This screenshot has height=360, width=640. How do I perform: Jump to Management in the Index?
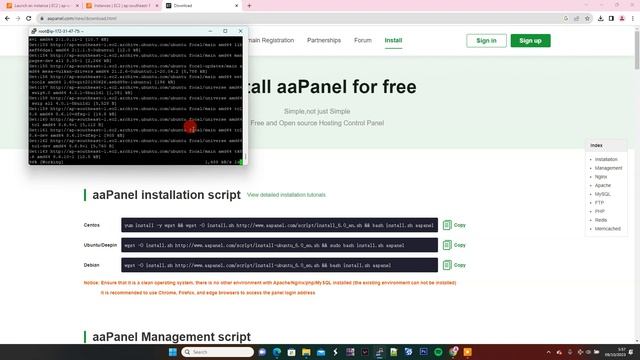click(x=608, y=168)
